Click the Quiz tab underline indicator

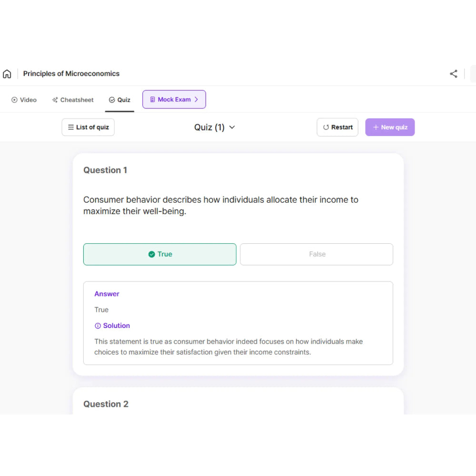tap(119, 111)
